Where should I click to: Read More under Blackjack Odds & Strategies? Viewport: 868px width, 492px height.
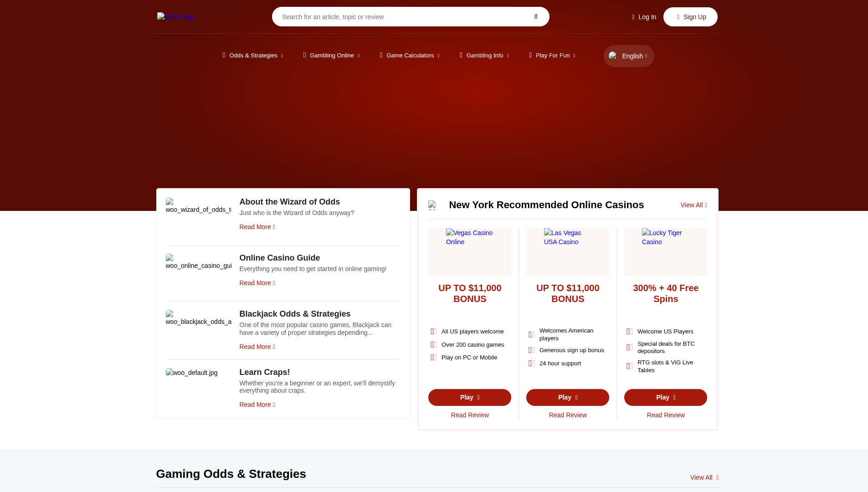pyautogui.click(x=257, y=347)
